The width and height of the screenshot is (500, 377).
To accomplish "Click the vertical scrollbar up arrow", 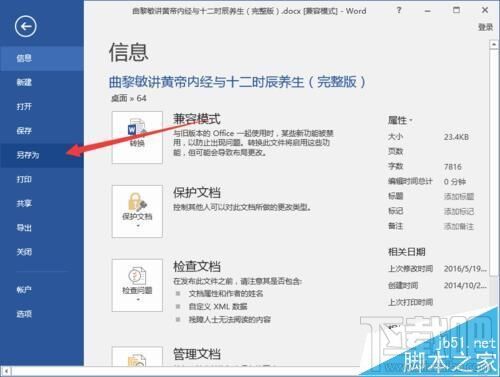I will [494, 44].
